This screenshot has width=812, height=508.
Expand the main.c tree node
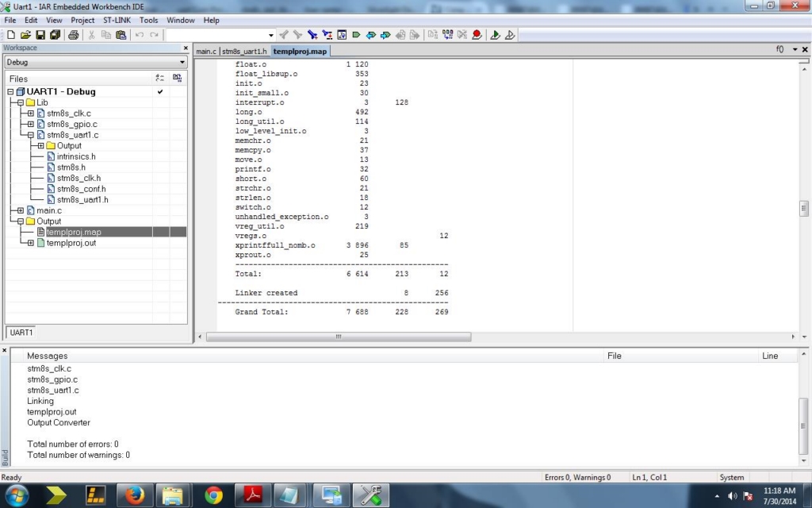coord(20,210)
